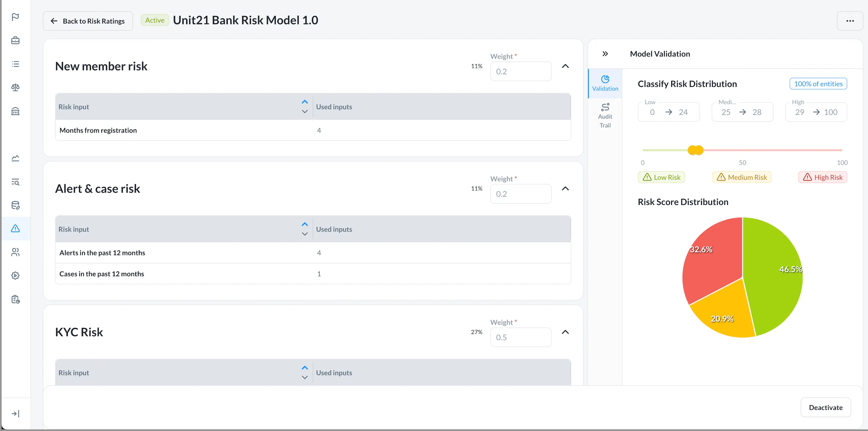868x431 pixels.
Task: Click the Deactivate button
Action: (x=825, y=407)
